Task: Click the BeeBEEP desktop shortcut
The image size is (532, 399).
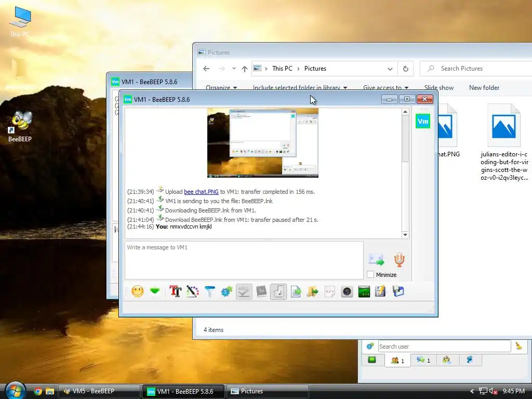Action: [20, 126]
